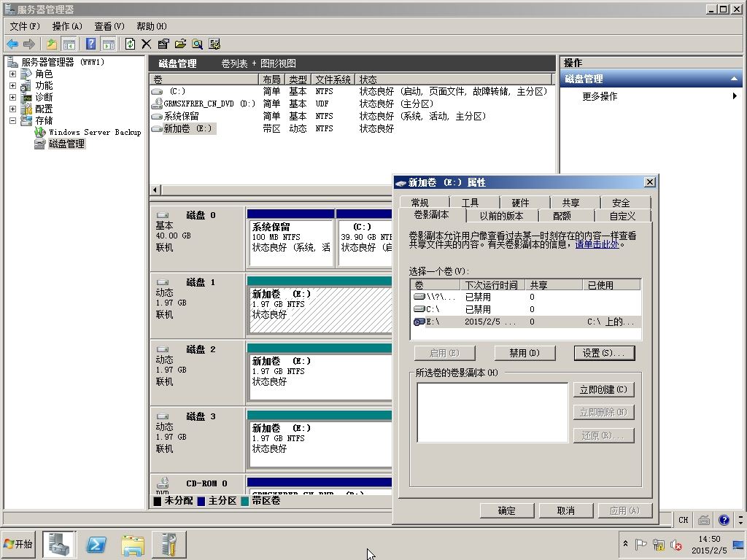This screenshot has width=747, height=560.
Task: Click the 布局 column header in the volume list
Action: 271,79
